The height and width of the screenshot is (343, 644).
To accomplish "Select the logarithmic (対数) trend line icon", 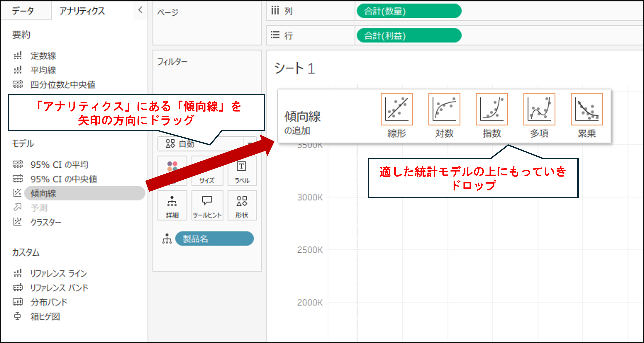I will click(x=444, y=109).
